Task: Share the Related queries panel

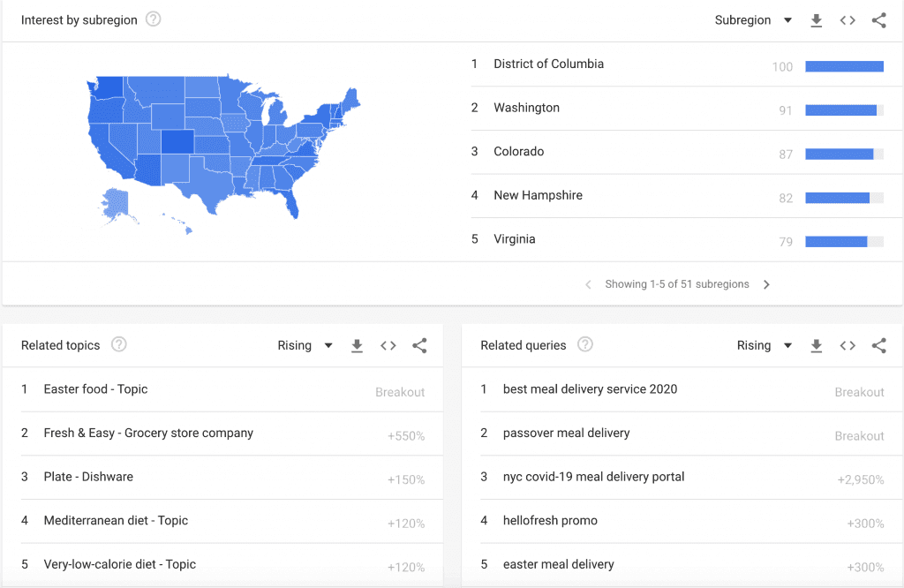Action: 879,345
